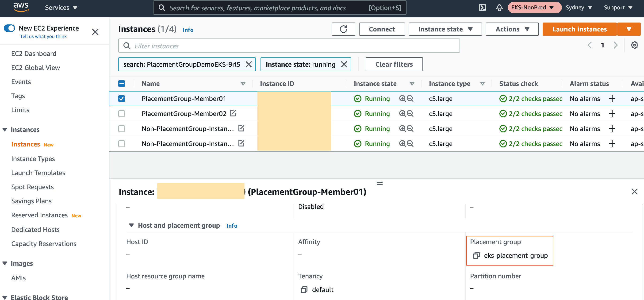Screen dimensions: 644x300
Task: Click the Launch instances button
Action: pos(579,29)
